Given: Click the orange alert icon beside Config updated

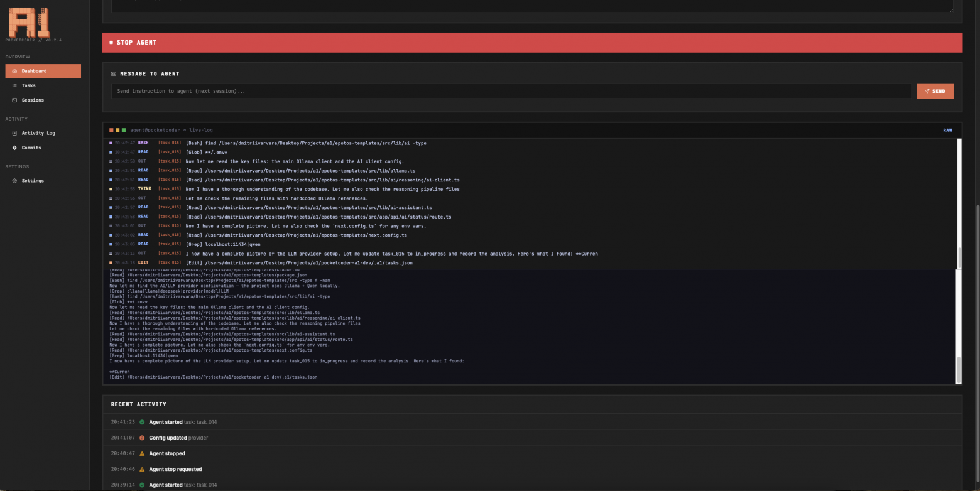Looking at the screenshot, I should click(142, 438).
